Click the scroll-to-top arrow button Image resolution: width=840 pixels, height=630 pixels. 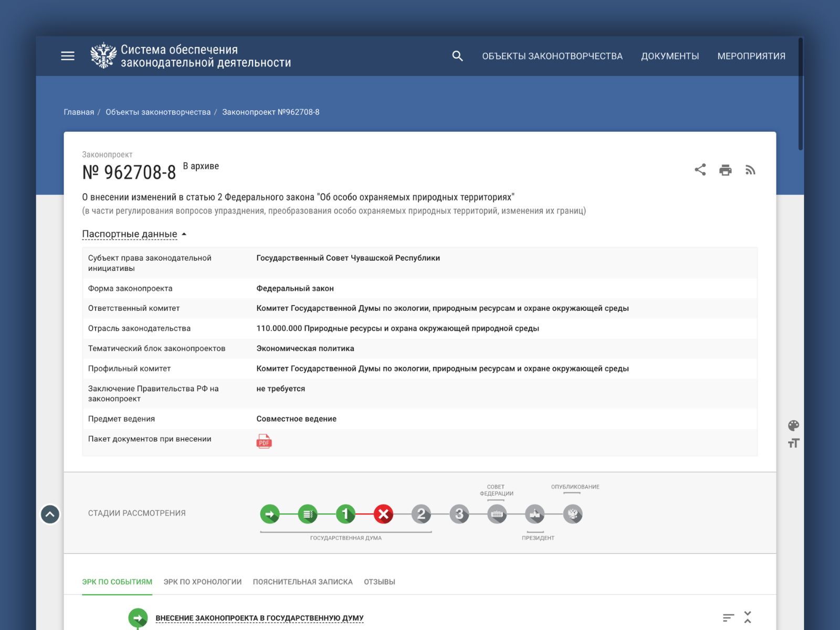pos(50,514)
